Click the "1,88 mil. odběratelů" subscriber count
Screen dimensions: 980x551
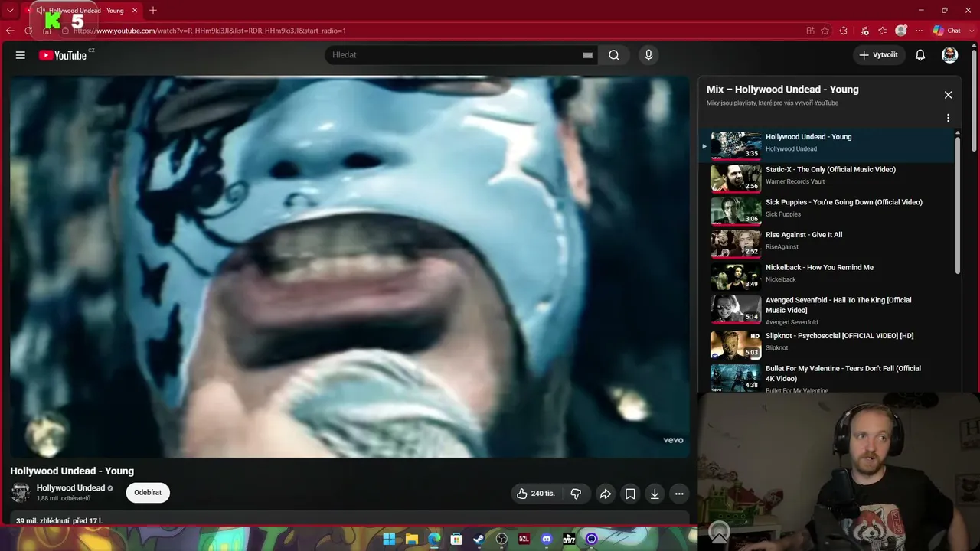pyautogui.click(x=64, y=499)
